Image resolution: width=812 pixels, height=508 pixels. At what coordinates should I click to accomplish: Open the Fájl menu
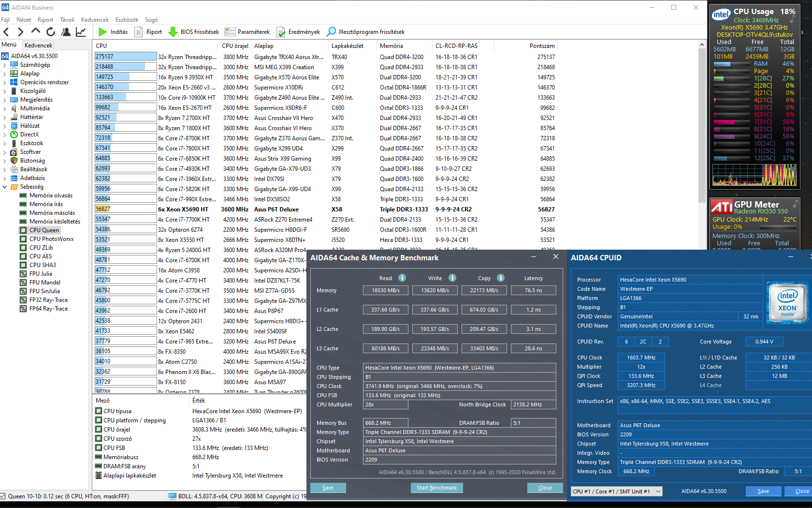pyautogui.click(x=5, y=20)
